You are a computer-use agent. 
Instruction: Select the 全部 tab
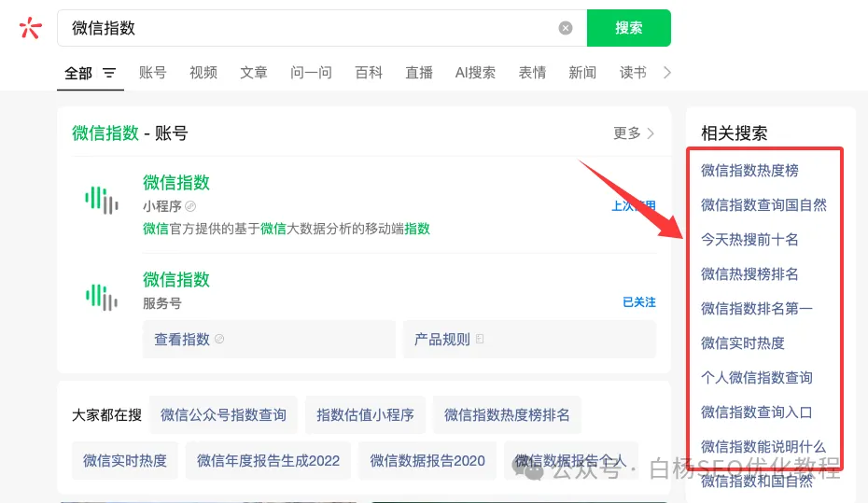point(78,73)
